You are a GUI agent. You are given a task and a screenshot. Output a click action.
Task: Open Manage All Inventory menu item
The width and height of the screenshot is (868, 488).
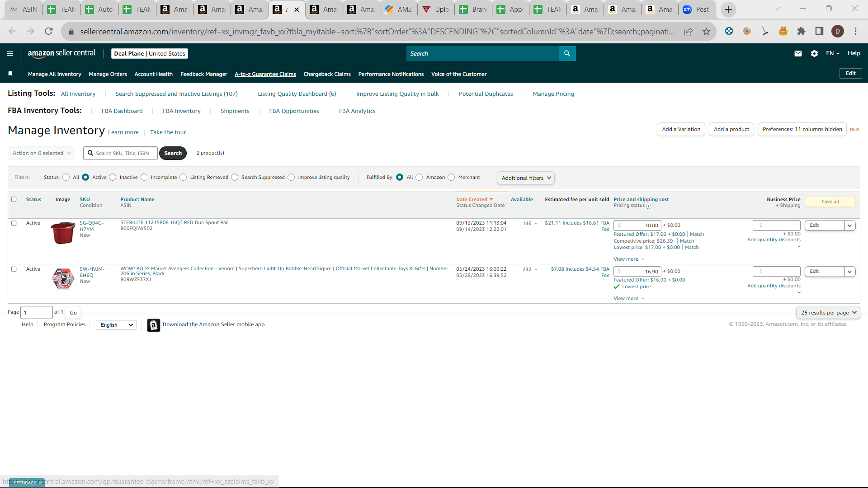55,74
